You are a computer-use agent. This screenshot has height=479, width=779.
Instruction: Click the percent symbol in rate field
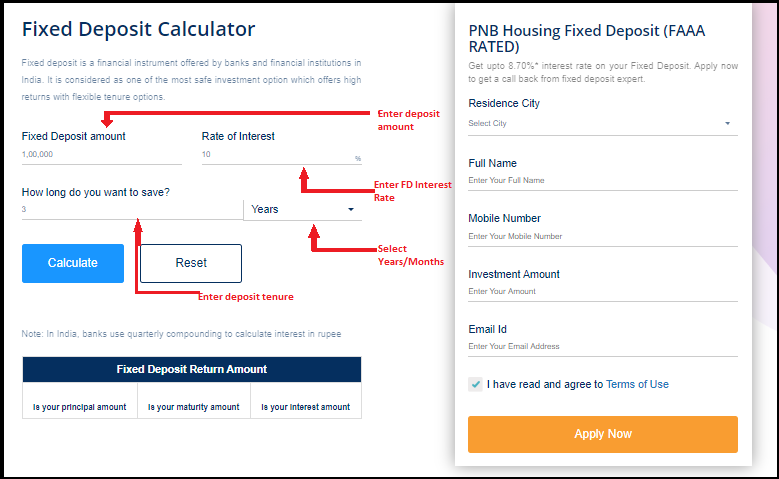(358, 159)
